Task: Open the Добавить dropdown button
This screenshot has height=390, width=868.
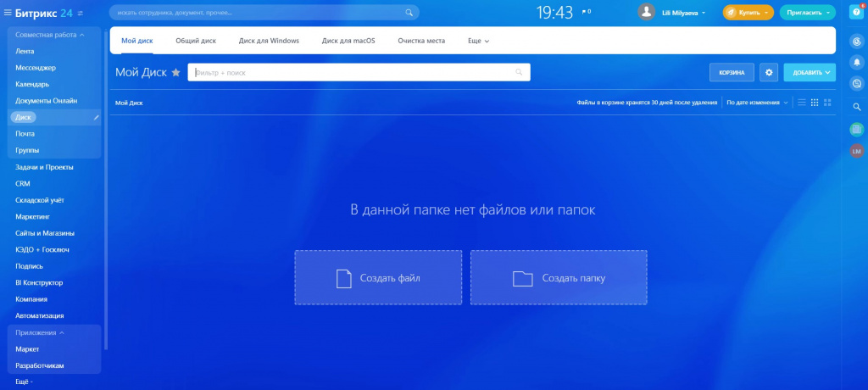Action: pyautogui.click(x=810, y=72)
